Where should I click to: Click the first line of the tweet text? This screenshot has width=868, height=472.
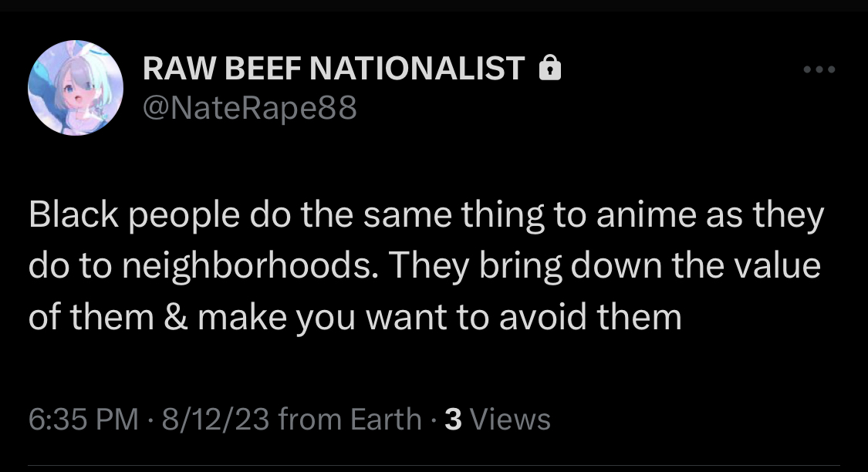tap(424, 217)
